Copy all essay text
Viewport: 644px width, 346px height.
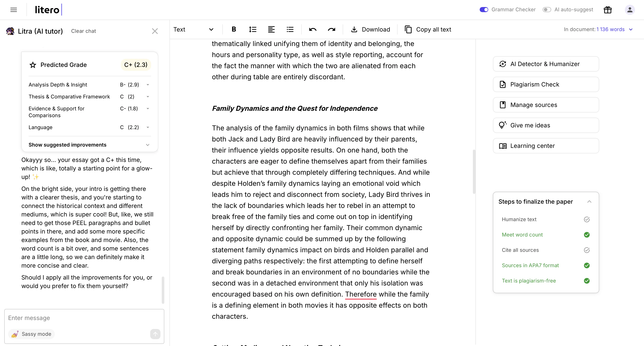[x=427, y=29]
